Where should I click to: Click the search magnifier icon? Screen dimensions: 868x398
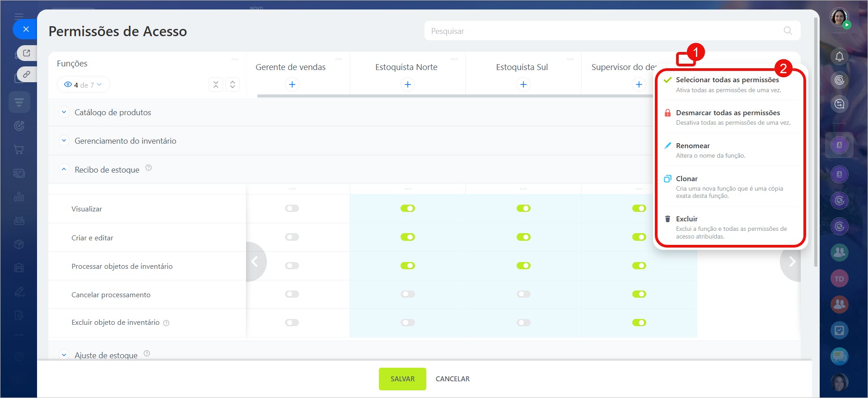point(788,31)
